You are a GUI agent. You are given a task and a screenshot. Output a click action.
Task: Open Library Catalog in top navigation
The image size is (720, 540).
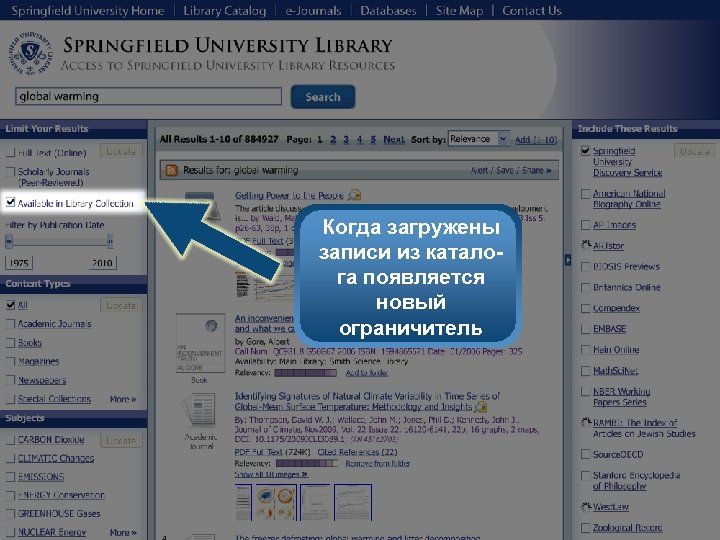point(225,11)
